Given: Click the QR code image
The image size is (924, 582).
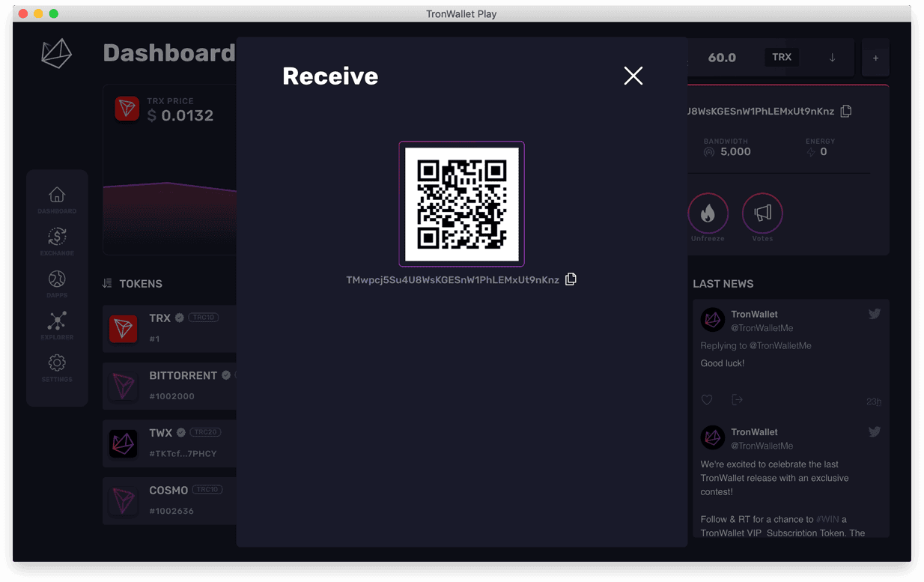Looking at the screenshot, I should point(461,204).
